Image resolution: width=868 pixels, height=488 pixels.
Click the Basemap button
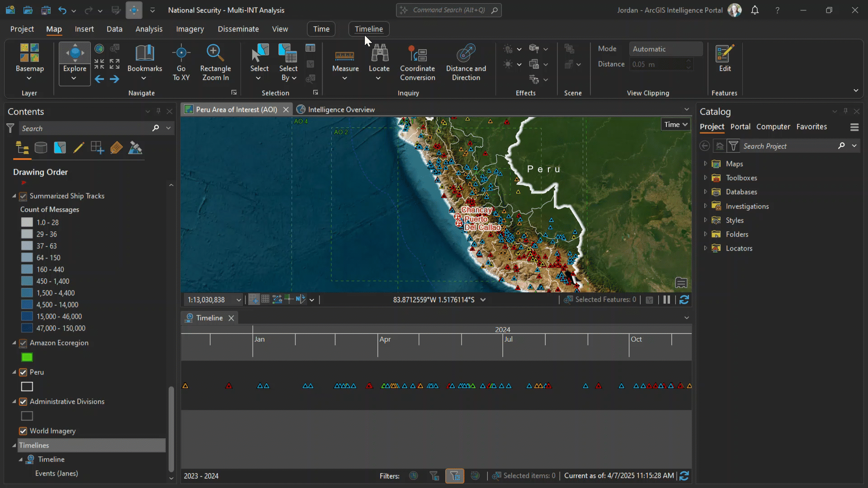29,60
